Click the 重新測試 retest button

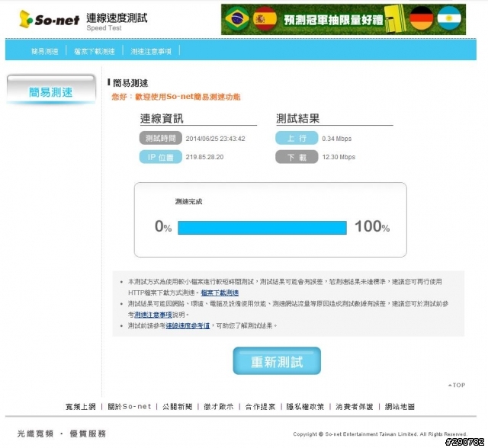tap(277, 360)
